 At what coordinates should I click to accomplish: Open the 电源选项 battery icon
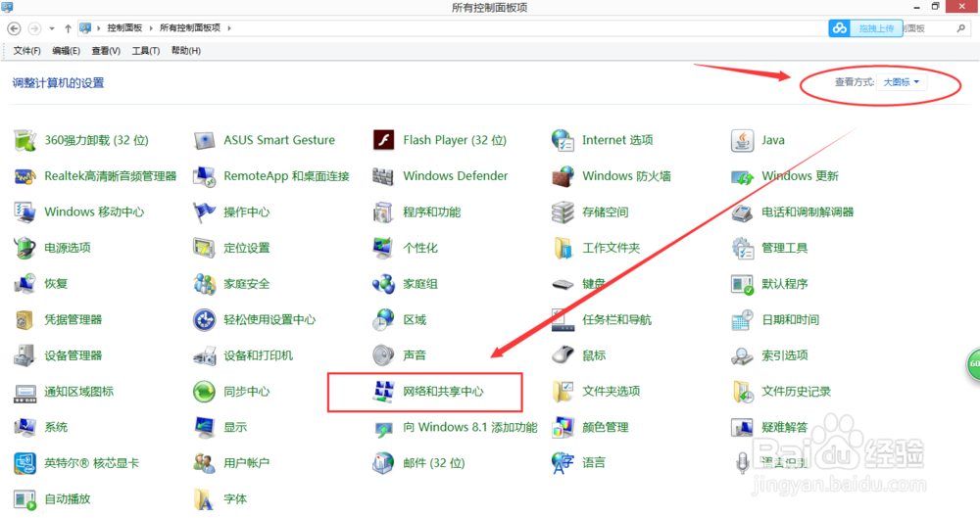(25, 248)
